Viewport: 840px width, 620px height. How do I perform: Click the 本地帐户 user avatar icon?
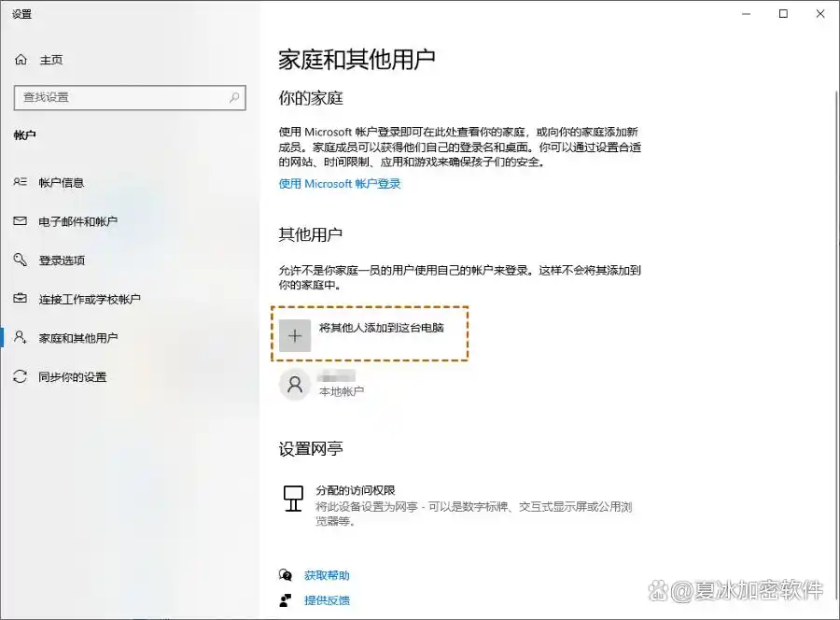294,383
